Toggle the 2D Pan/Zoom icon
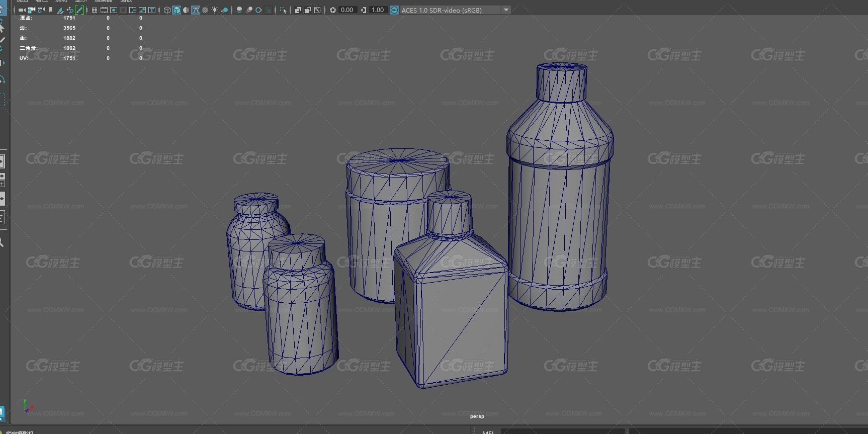Screen dimensions: 868x434 pos(70,10)
